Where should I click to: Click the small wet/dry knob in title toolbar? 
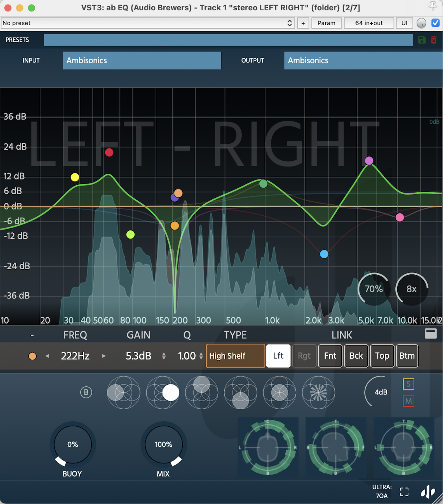point(421,23)
